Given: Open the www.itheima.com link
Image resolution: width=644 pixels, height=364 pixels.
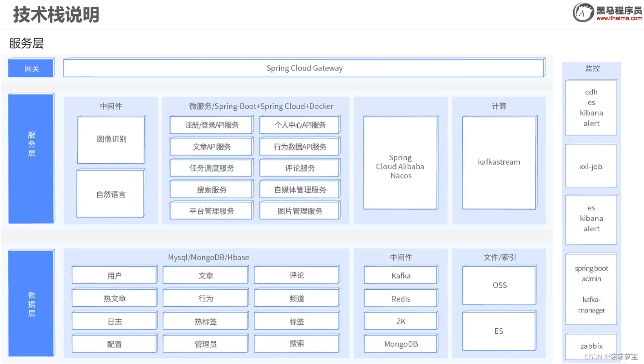Looking at the screenshot, I should coord(619,18).
